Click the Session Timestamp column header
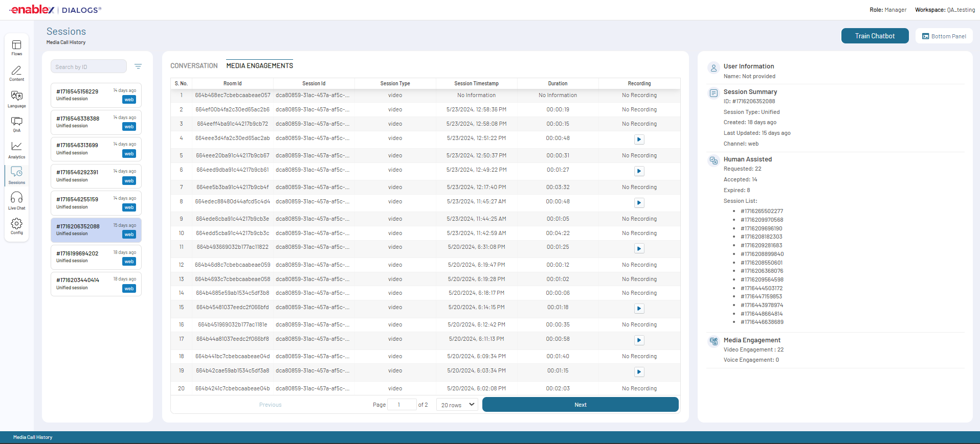The image size is (980, 444). (476, 83)
